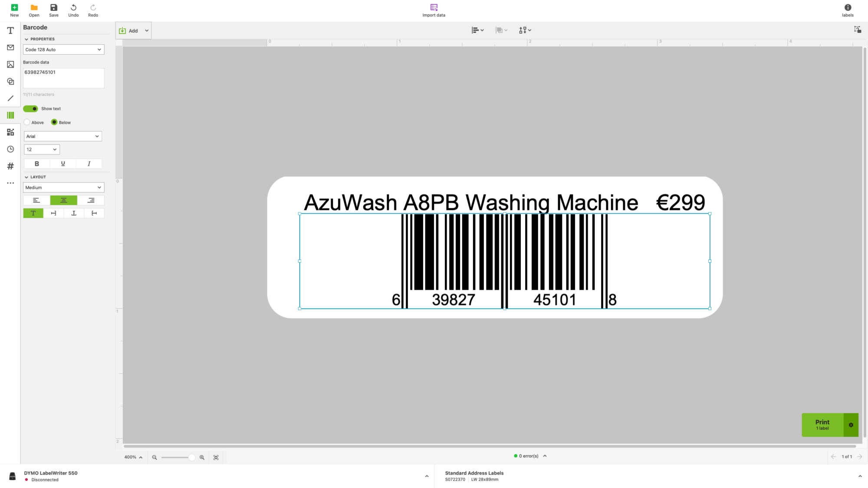This screenshot has width=868, height=488.
Task: Choose the Shapes tool
Action: click(x=10, y=81)
